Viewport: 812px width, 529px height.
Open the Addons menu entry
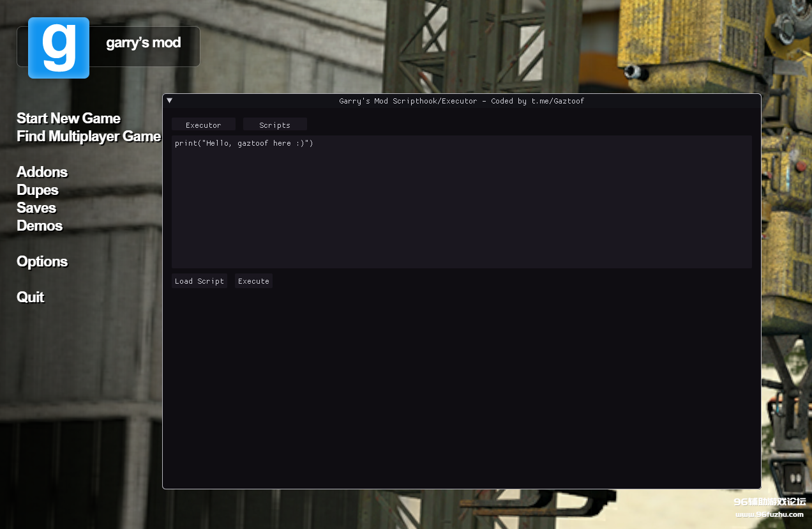click(x=42, y=172)
